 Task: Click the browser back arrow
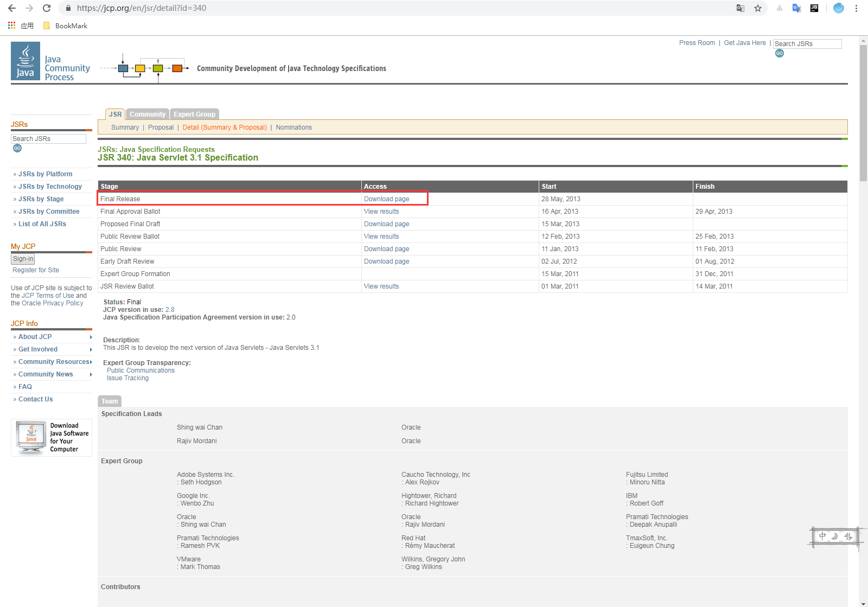[x=12, y=8]
